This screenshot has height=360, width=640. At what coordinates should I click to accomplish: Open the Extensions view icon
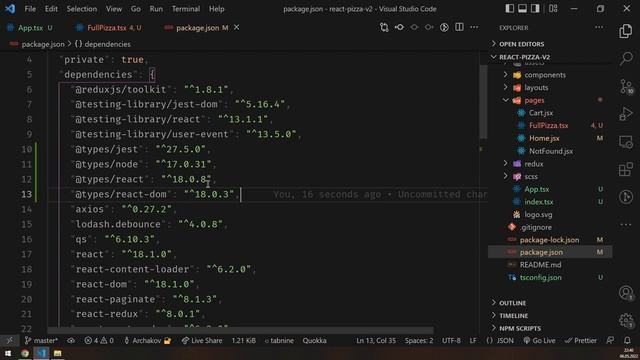click(x=626, y=169)
